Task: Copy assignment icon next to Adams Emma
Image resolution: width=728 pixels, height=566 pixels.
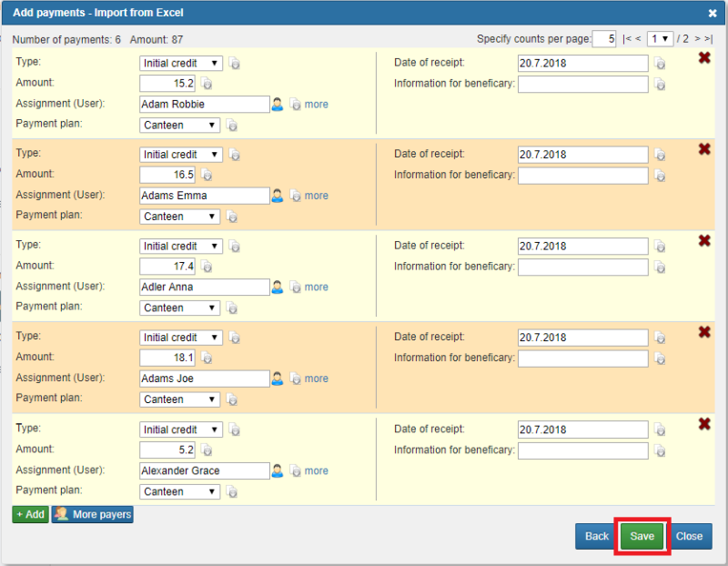Action: pyautogui.click(x=296, y=196)
